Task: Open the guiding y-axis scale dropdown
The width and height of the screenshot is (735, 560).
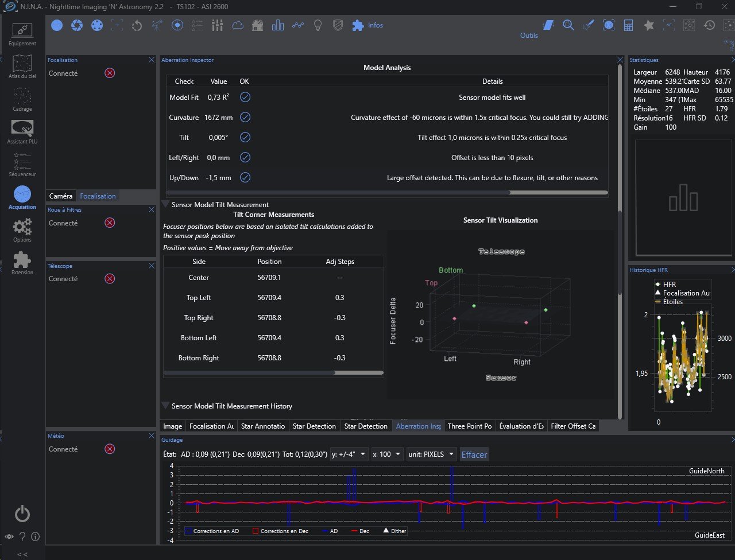Action: coord(349,454)
